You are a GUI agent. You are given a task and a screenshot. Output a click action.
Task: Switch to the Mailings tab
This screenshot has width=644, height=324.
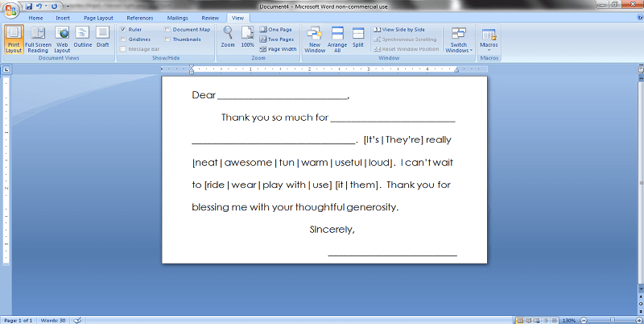(175, 17)
